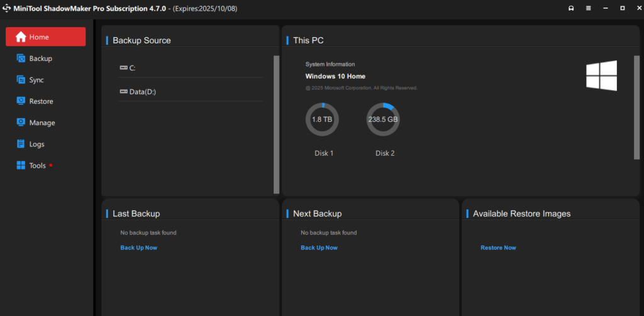The image size is (644, 316).
Task: Click the Last Backup panel heading
Action: 136,214
